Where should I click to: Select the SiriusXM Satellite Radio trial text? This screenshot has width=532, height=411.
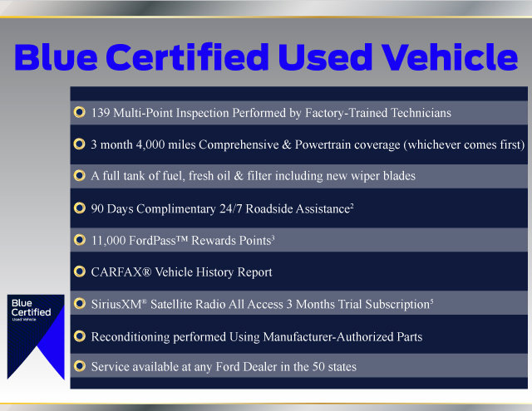click(262, 304)
